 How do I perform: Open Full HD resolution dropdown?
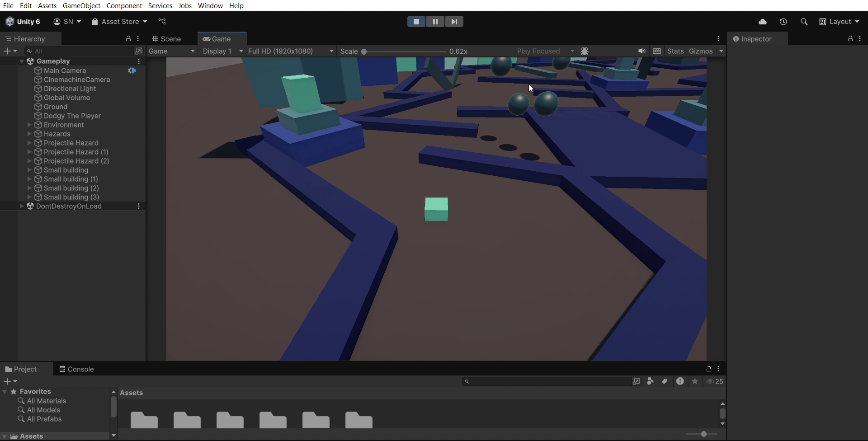point(291,51)
